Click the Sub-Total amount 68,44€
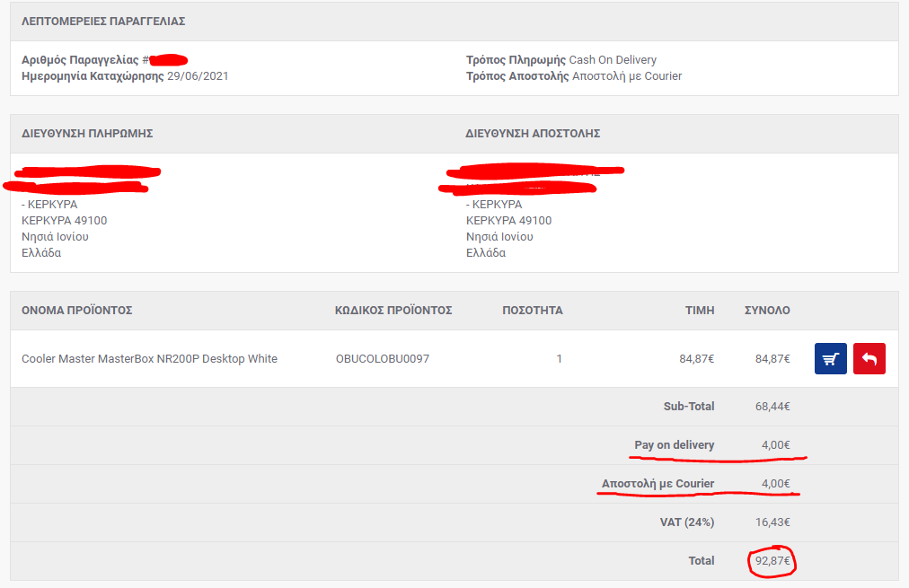This screenshot has width=909, height=588. click(772, 406)
